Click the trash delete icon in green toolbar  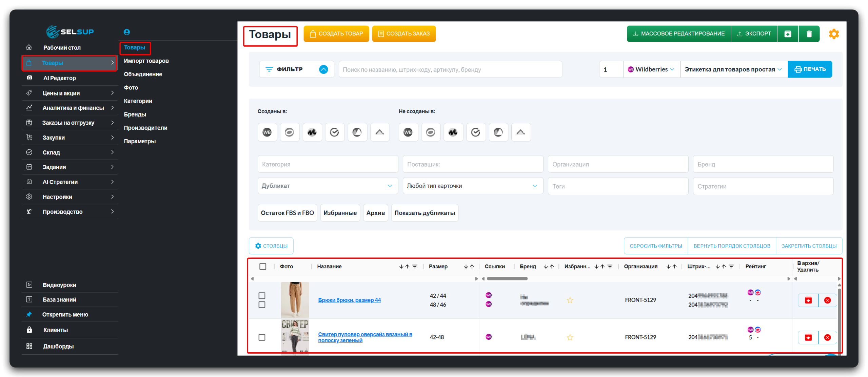[x=809, y=34]
